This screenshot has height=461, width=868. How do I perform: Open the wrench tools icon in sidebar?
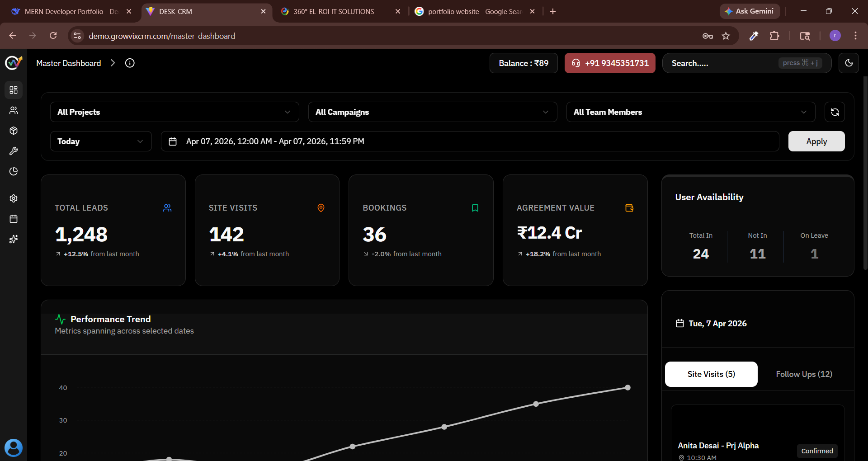pyautogui.click(x=14, y=151)
